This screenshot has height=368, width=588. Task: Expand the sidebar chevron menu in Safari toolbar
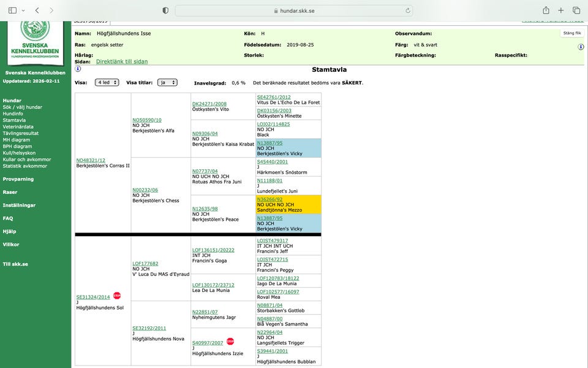23,10
